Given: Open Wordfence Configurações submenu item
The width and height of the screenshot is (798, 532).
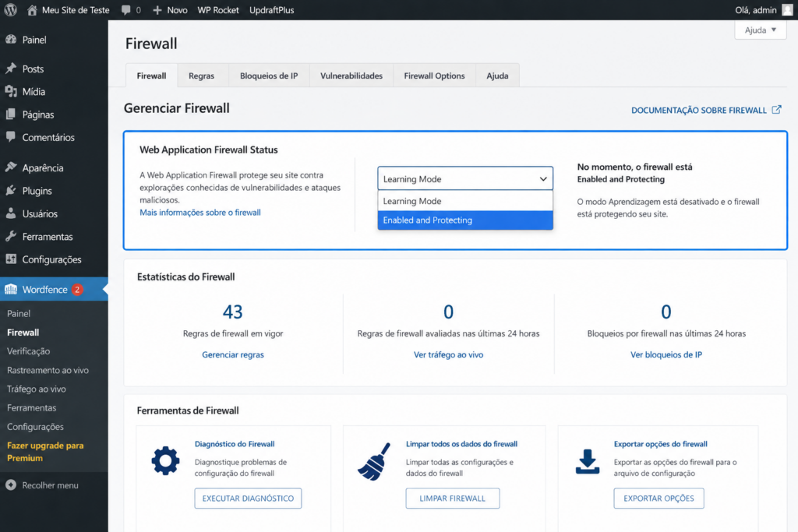Looking at the screenshot, I should point(35,427).
